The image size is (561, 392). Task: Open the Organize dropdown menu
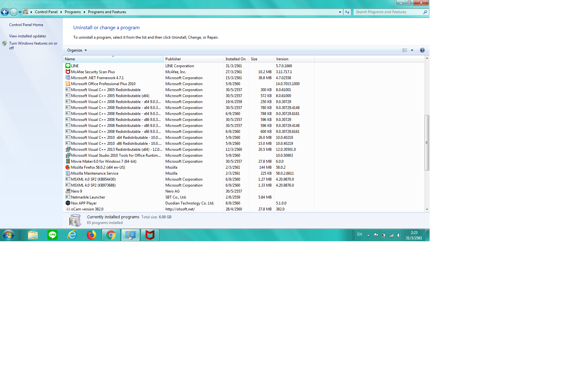[x=77, y=50]
